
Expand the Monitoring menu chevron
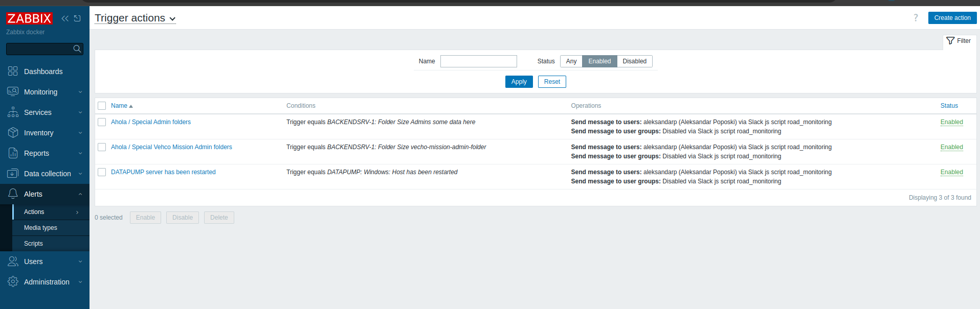click(80, 92)
